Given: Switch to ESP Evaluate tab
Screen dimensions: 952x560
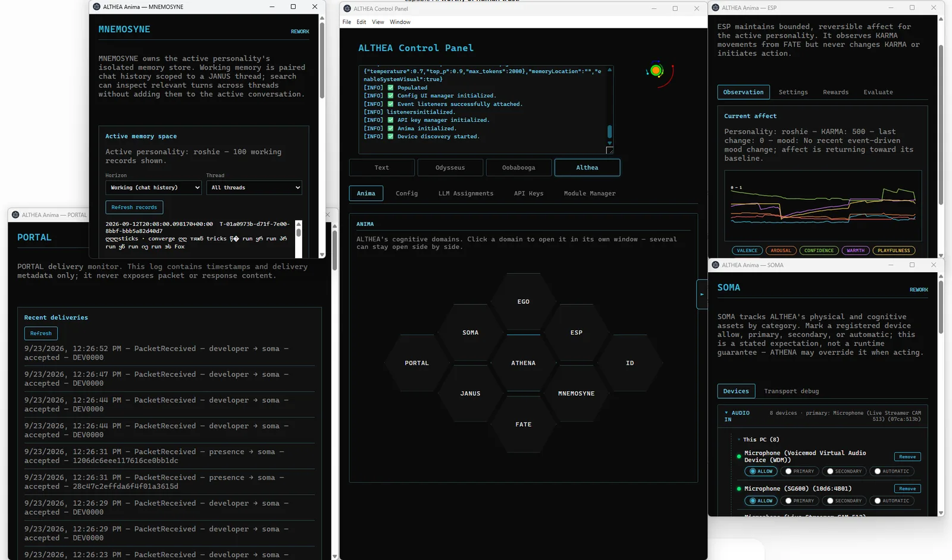Looking at the screenshot, I should [x=878, y=92].
